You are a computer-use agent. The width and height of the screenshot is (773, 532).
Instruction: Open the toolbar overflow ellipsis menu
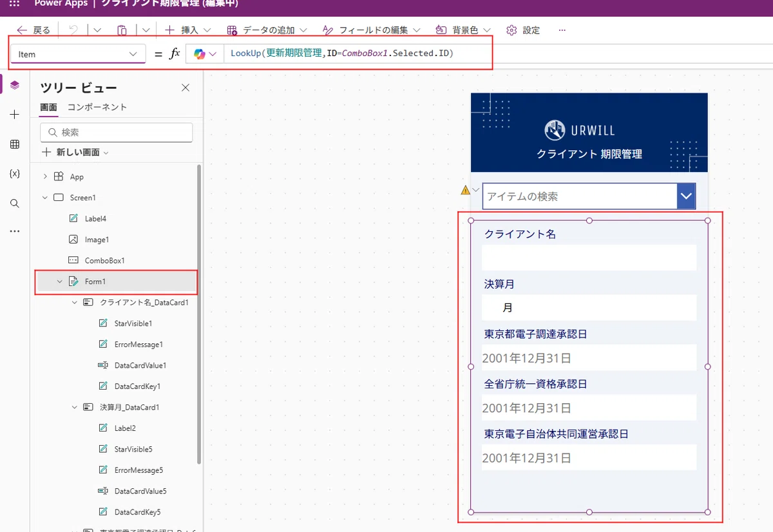point(562,30)
